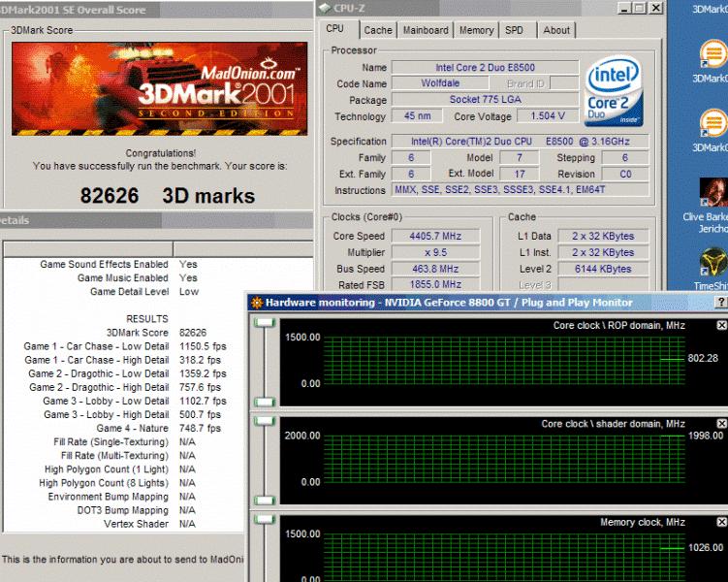Click the Specification field showing E8500 @ 3.16GHz
This screenshot has height=582, width=728.
click(x=520, y=142)
